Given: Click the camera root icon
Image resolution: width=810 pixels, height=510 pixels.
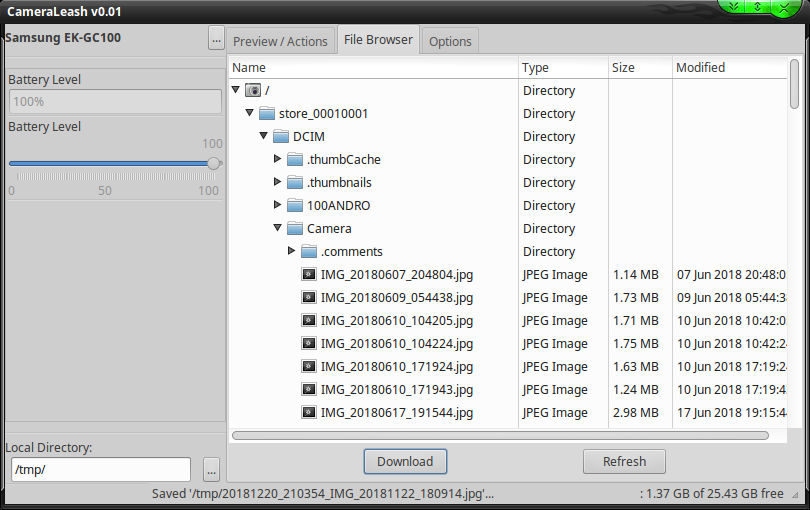Looking at the screenshot, I should (x=253, y=90).
